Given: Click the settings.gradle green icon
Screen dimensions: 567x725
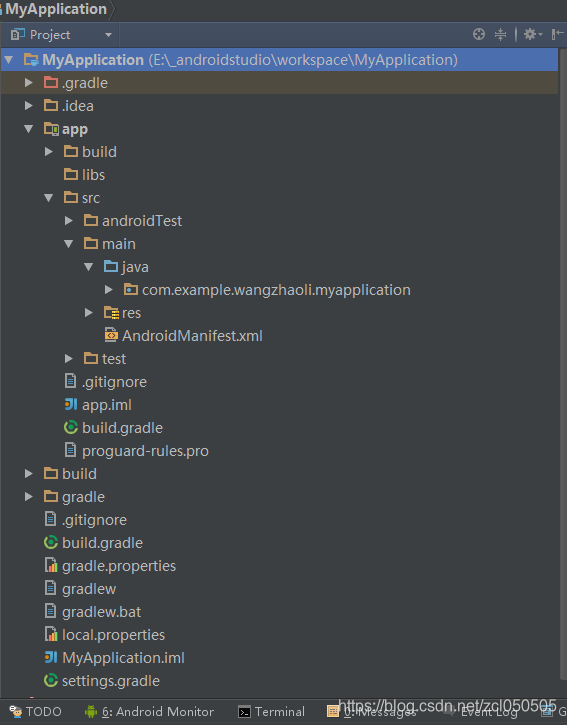Looking at the screenshot, I should pos(51,681).
